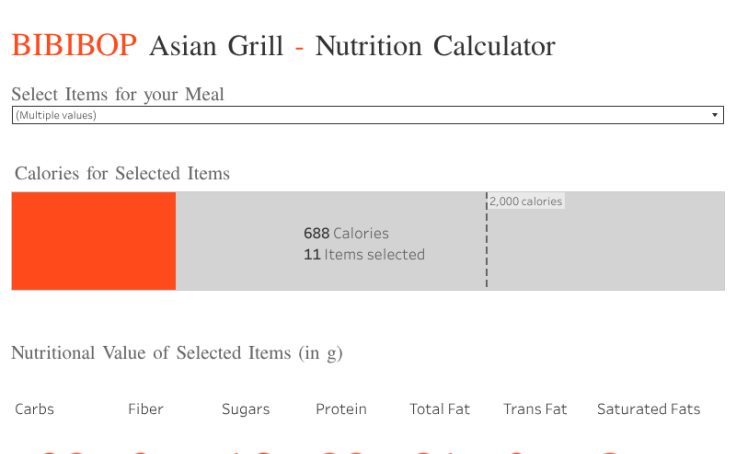Select the "2,000 calories" reference label
736x454 pixels.
pyautogui.click(x=526, y=201)
